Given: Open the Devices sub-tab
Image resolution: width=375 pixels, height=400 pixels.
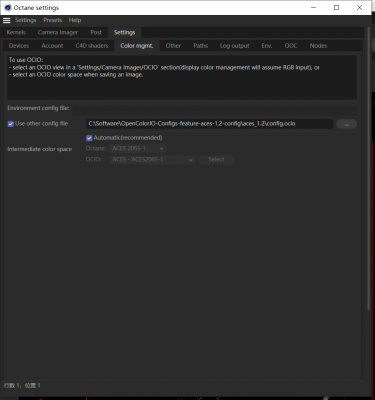Looking at the screenshot, I should 19,46.
